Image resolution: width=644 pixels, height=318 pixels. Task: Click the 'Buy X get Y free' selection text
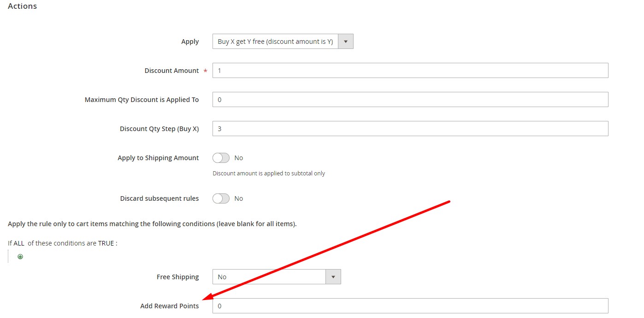tap(275, 42)
